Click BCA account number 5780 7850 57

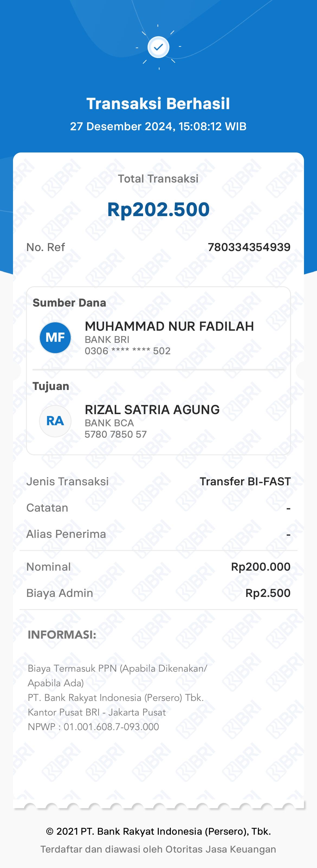[x=116, y=434]
